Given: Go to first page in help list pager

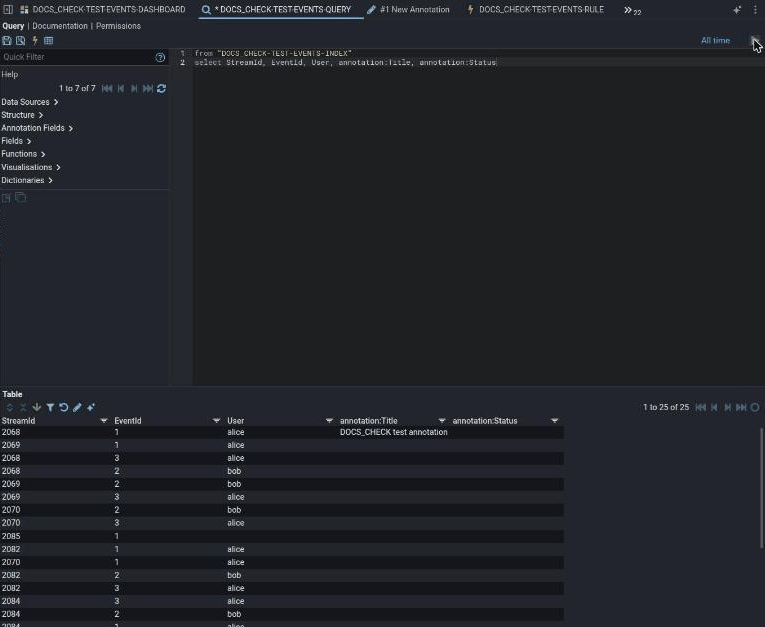Looking at the screenshot, I should [x=107, y=88].
